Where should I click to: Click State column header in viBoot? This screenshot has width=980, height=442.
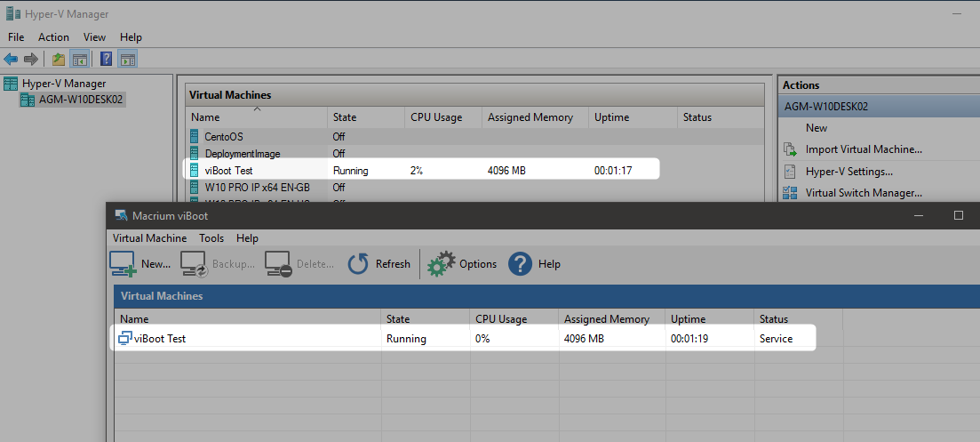(x=426, y=319)
